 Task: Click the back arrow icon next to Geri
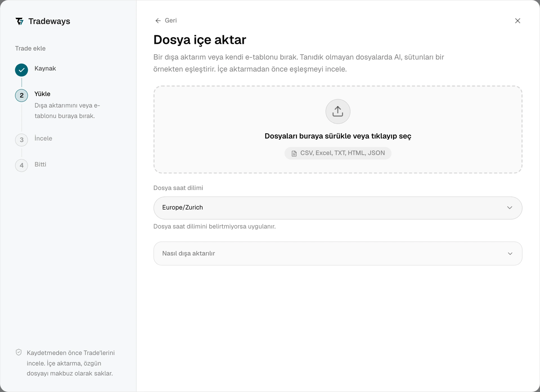[158, 21]
